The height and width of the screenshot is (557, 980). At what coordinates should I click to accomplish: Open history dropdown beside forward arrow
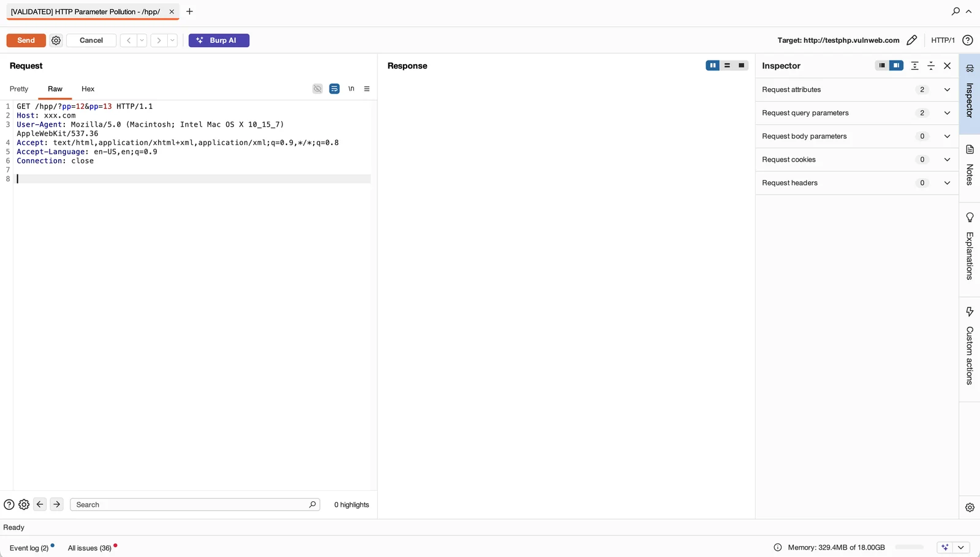(172, 40)
